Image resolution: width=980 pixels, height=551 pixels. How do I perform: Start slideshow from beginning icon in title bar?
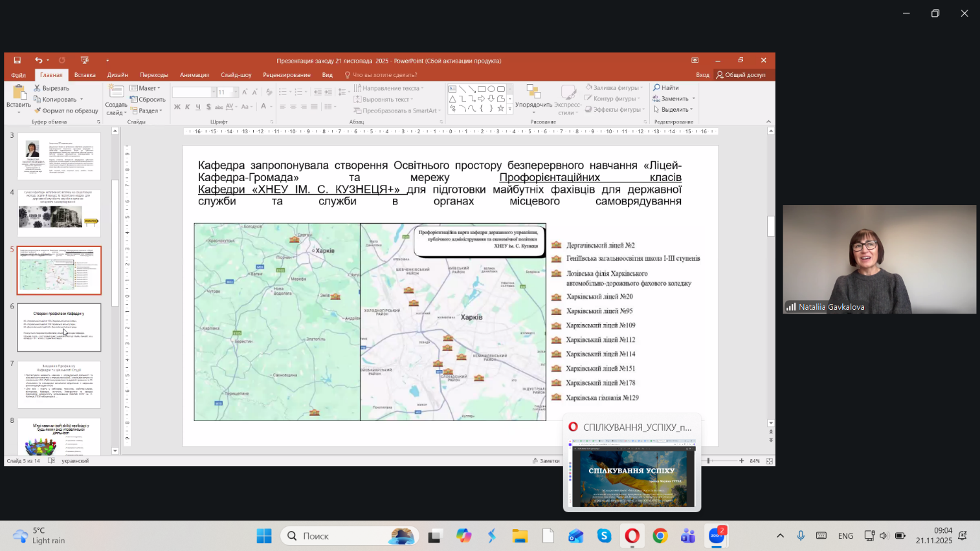click(85, 60)
